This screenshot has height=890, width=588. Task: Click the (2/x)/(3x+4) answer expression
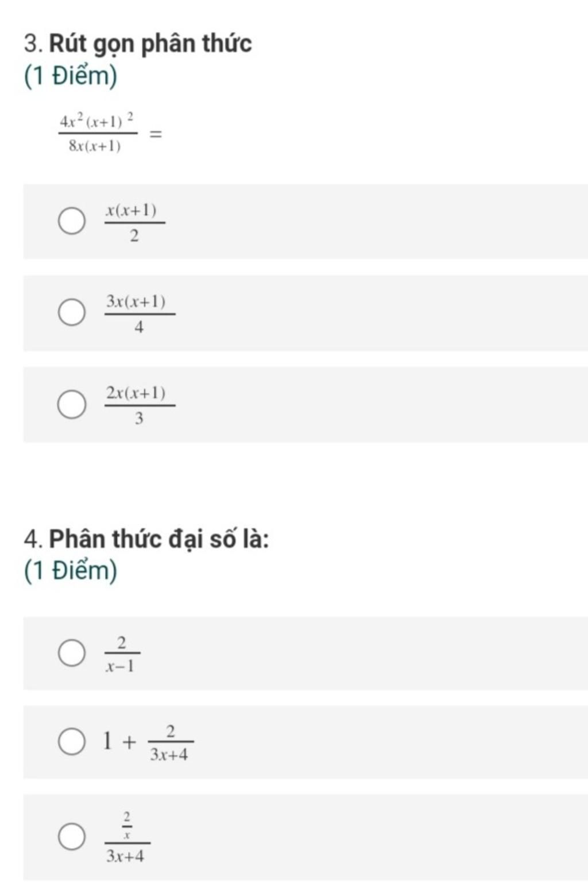[127, 837]
